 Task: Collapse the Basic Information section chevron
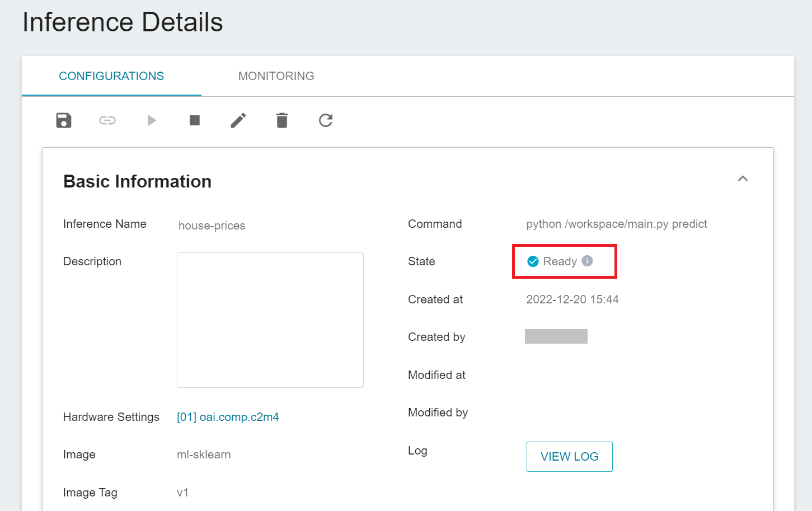pyautogui.click(x=743, y=179)
